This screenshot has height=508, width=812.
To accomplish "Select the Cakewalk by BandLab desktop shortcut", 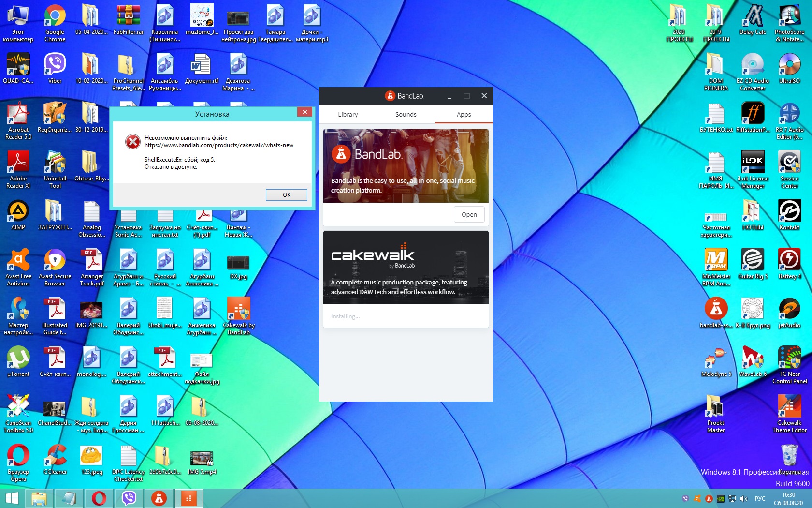I will [239, 316].
